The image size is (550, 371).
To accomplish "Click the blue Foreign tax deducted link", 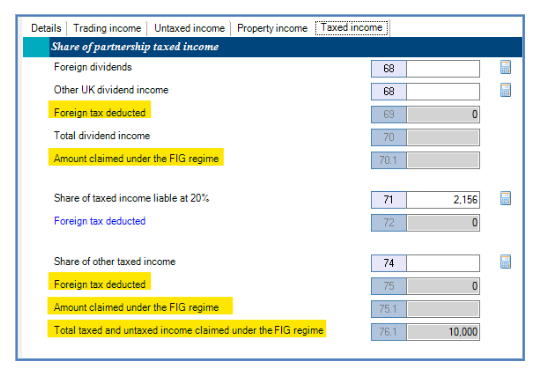I will (x=100, y=221).
